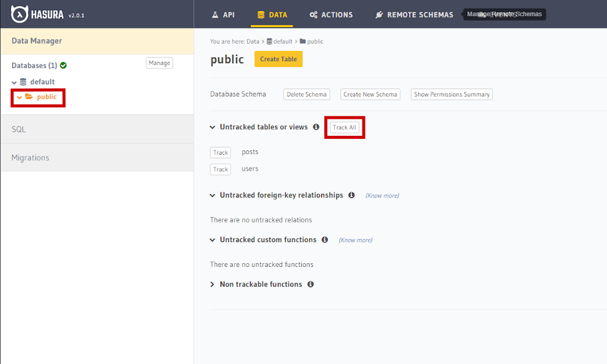
Task: Expand the Non trackable functions section
Action: [212, 284]
